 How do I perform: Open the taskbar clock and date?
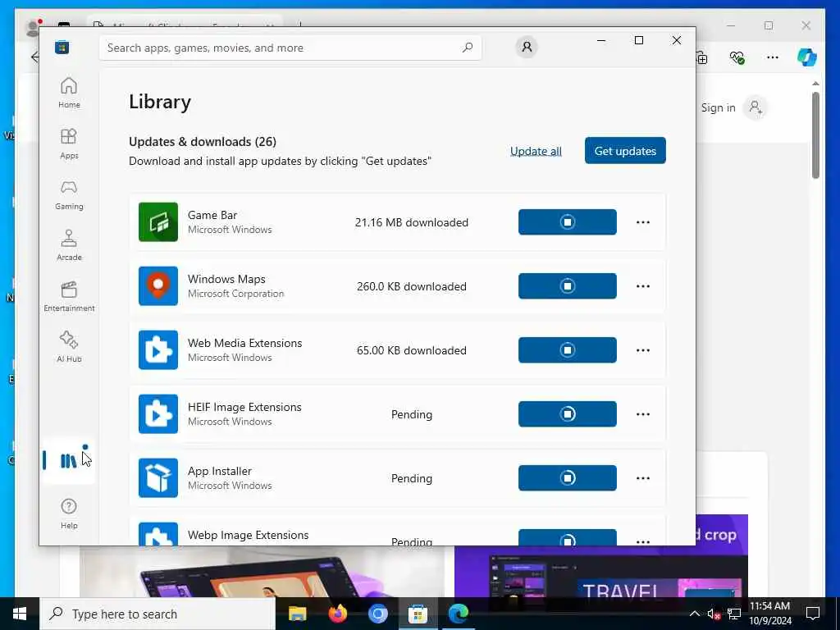tap(769, 614)
